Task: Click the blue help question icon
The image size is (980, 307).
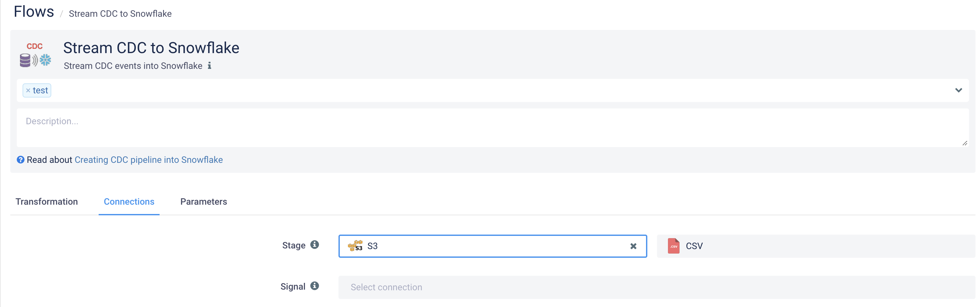Action: 21,160
